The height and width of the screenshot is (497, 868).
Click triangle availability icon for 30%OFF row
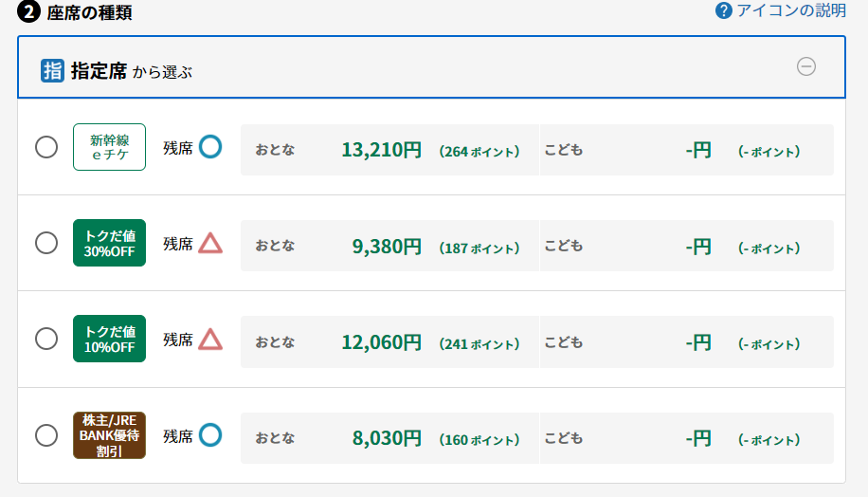[210, 243]
